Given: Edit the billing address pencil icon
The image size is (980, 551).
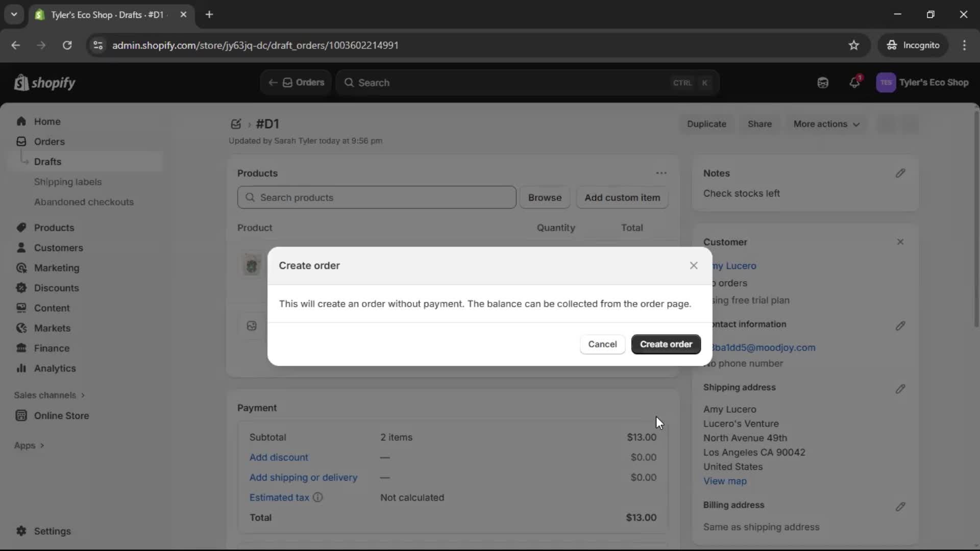Looking at the screenshot, I should 900,507.
